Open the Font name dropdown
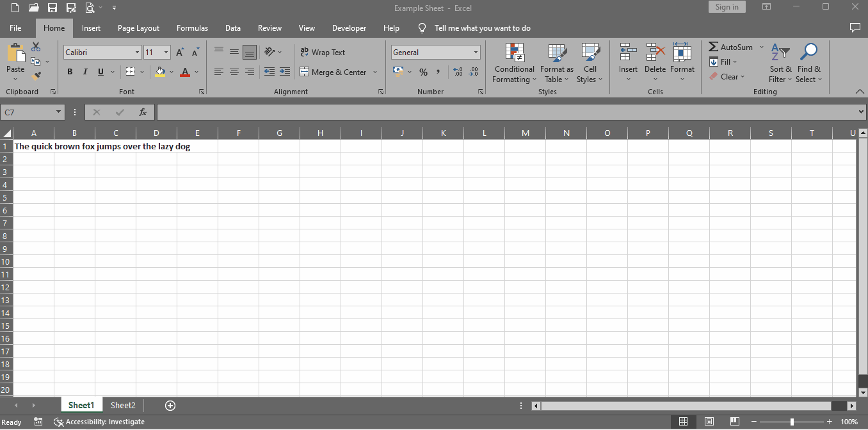Screen dimensions: 868x430 click(x=137, y=52)
